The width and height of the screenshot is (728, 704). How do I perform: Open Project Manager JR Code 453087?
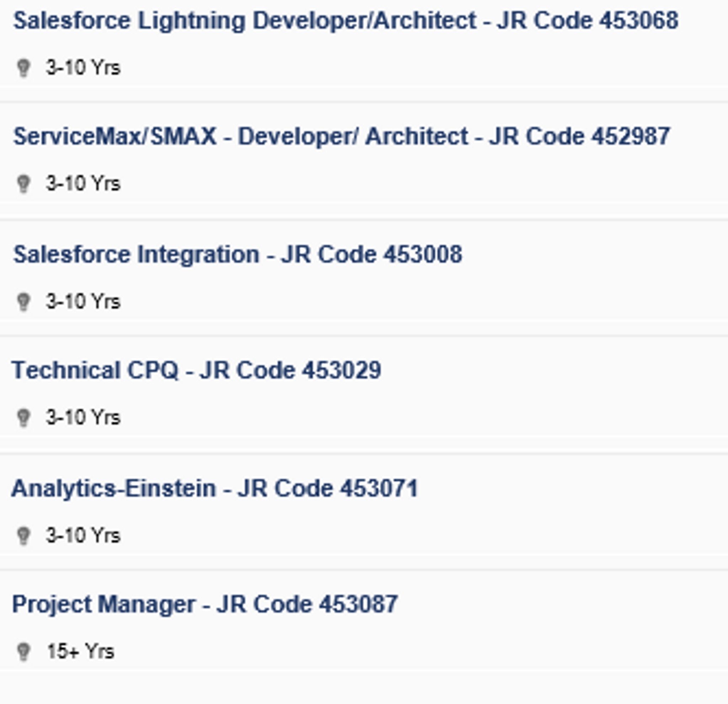(205, 604)
